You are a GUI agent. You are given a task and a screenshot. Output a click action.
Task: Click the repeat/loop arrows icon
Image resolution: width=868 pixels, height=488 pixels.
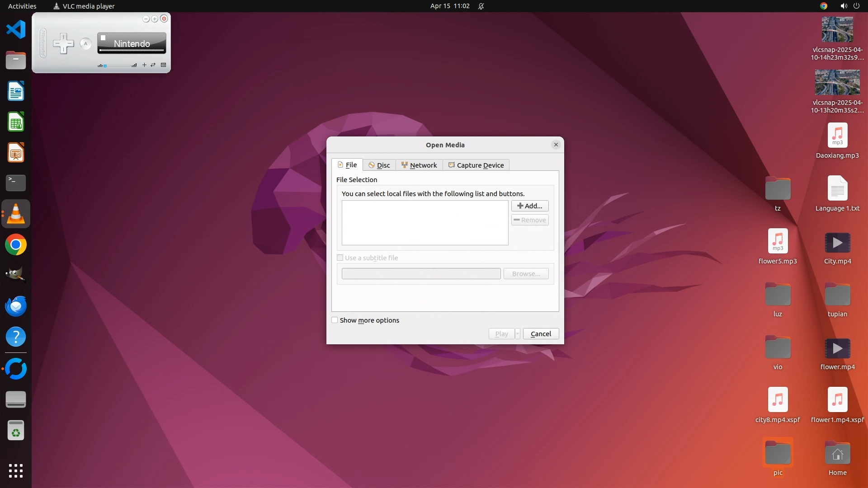click(153, 65)
